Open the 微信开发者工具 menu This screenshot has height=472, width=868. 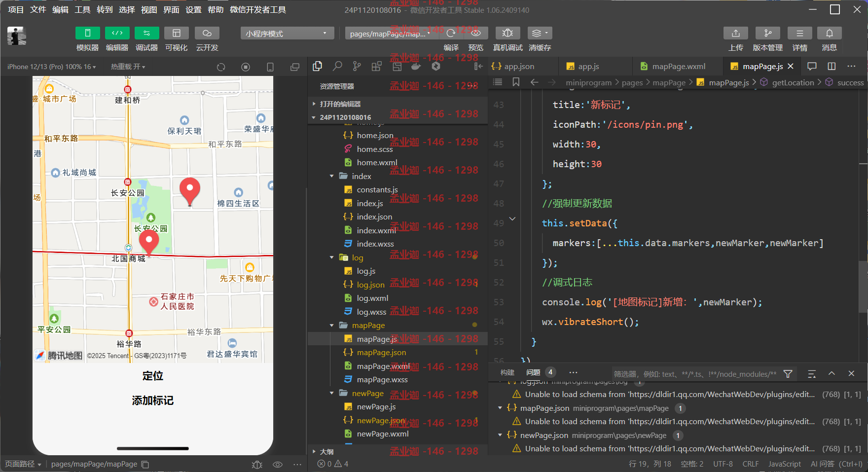258,10
